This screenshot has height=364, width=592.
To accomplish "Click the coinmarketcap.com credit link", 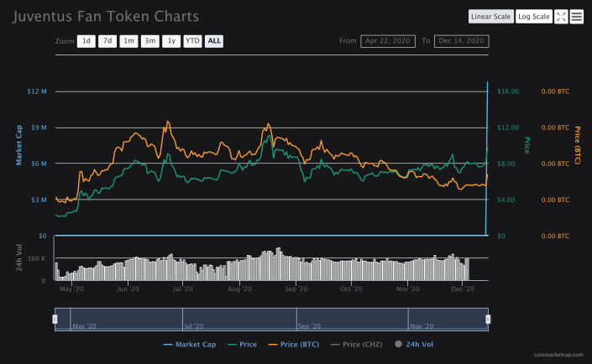I will 558,355.
